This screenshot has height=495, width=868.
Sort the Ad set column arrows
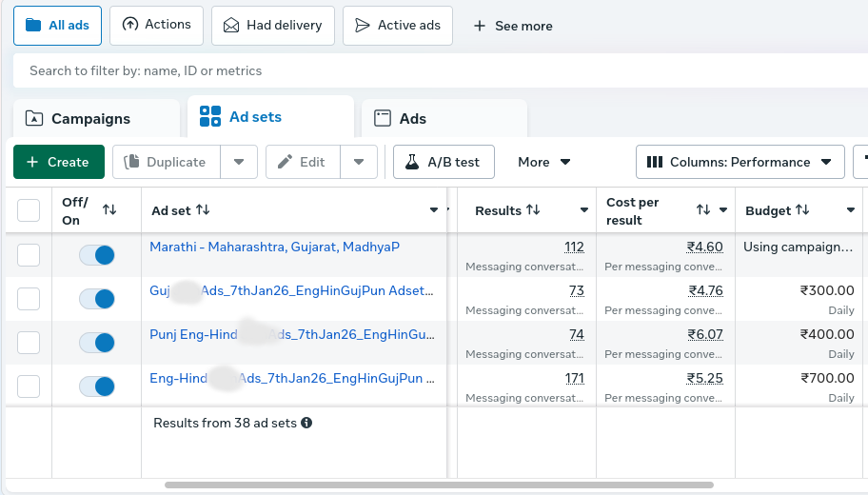(x=203, y=210)
